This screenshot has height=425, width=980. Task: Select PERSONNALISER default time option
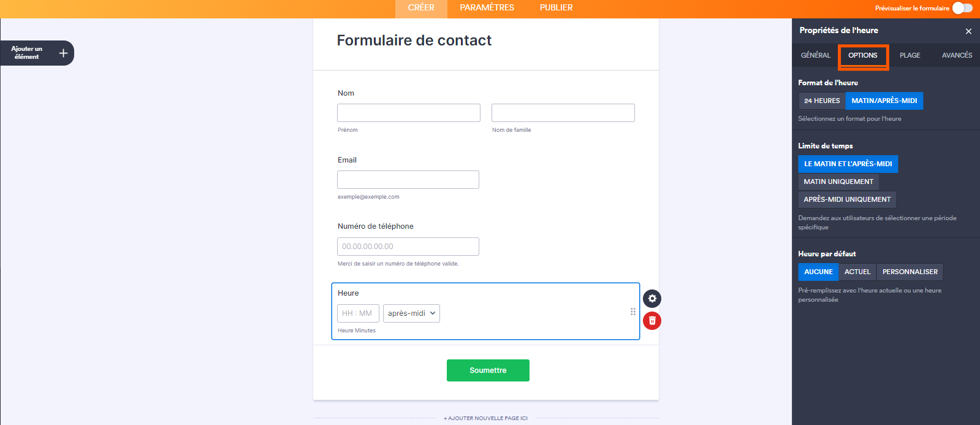coord(910,272)
